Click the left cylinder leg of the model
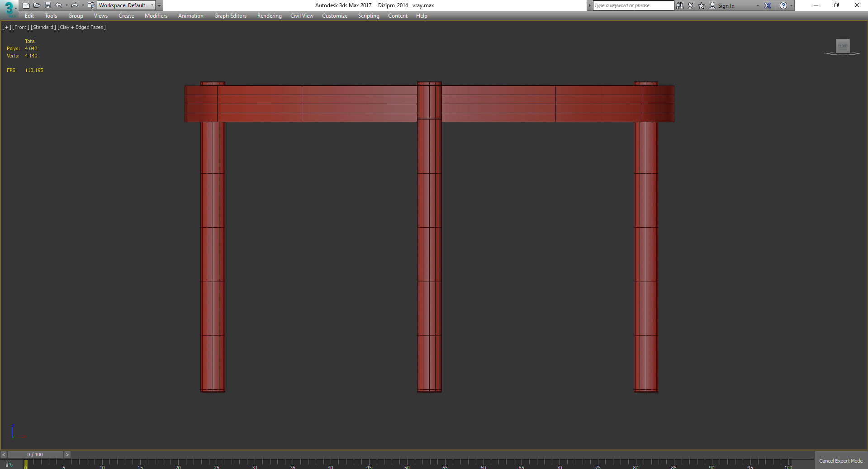Screen dimensions: 868x469 point(213,256)
